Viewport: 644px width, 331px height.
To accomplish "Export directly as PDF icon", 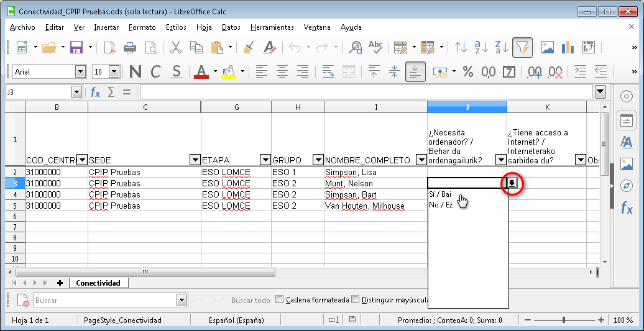I will [109, 48].
